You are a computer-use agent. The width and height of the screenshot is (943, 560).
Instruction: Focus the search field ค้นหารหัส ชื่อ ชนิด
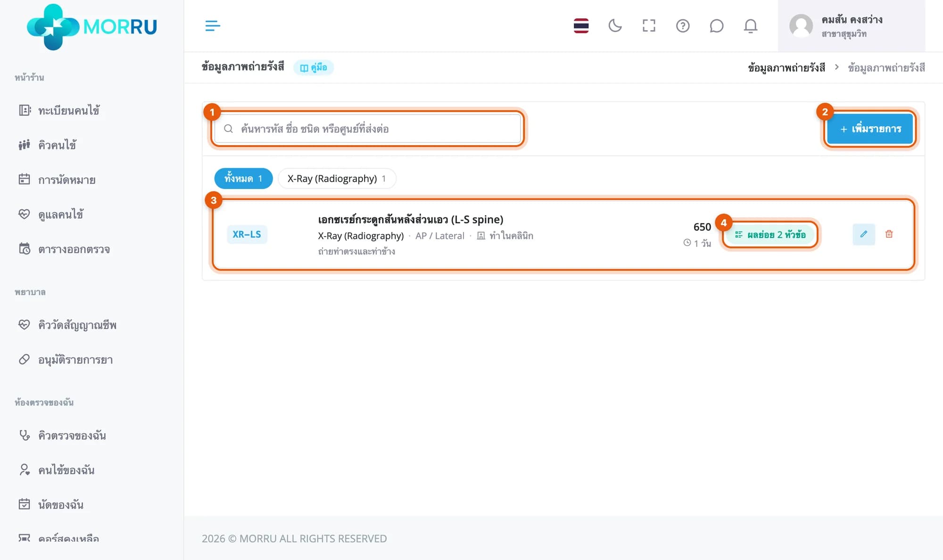[x=367, y=129]
